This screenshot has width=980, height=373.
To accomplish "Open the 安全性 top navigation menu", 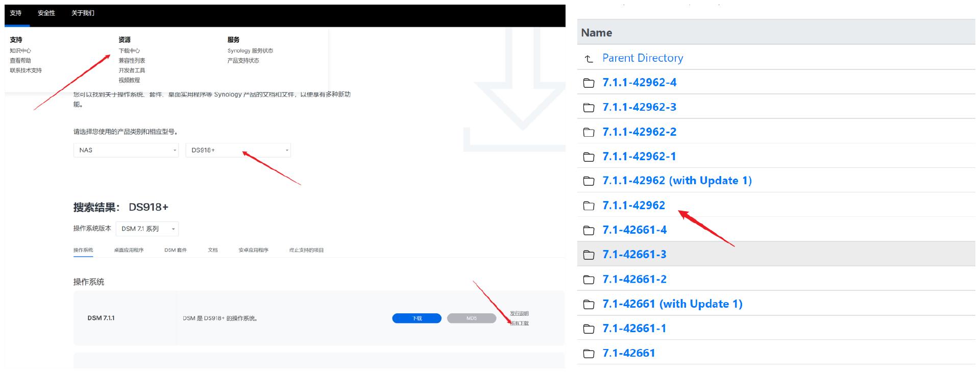I will point(46,13).
